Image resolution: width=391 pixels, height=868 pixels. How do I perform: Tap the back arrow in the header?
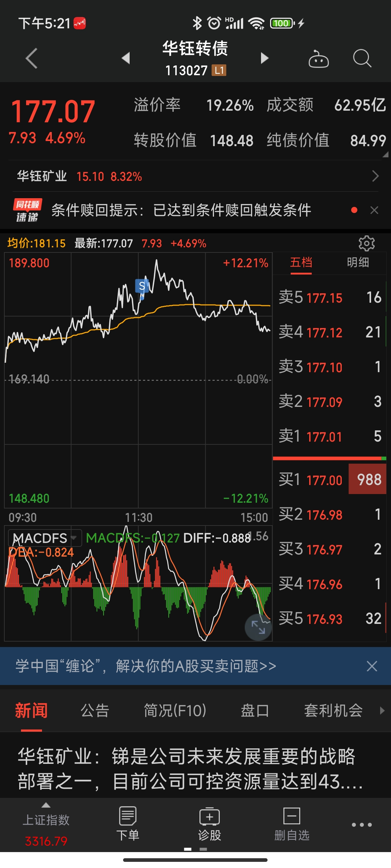click(31, 58)
